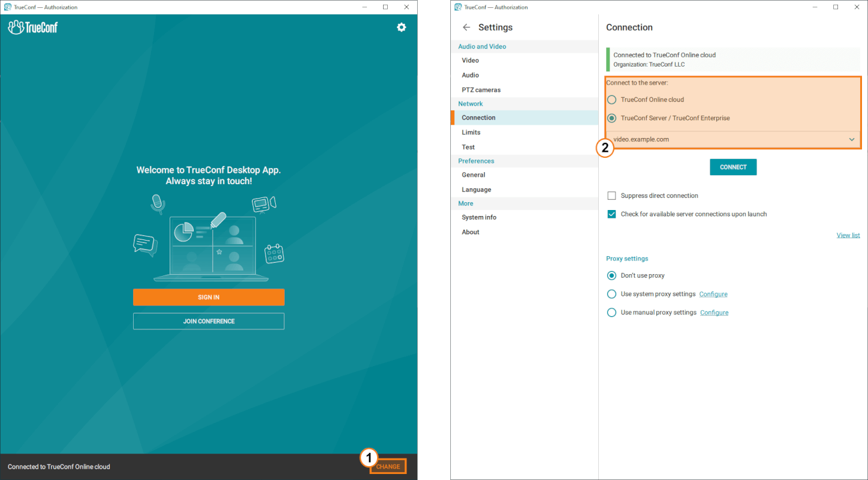Open the PTZ cameras settings section
Image resolution: width=868 pixels, height=480 pixels.
point(525,90)
